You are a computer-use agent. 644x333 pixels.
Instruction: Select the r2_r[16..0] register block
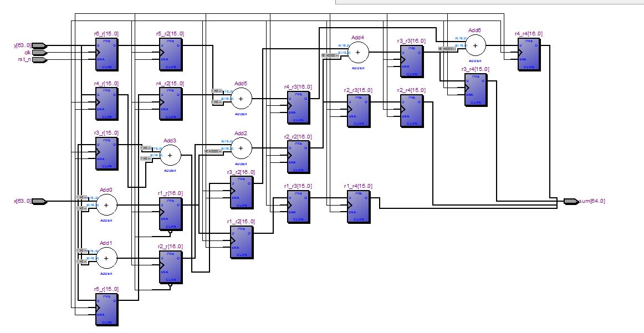coord(171,267)
